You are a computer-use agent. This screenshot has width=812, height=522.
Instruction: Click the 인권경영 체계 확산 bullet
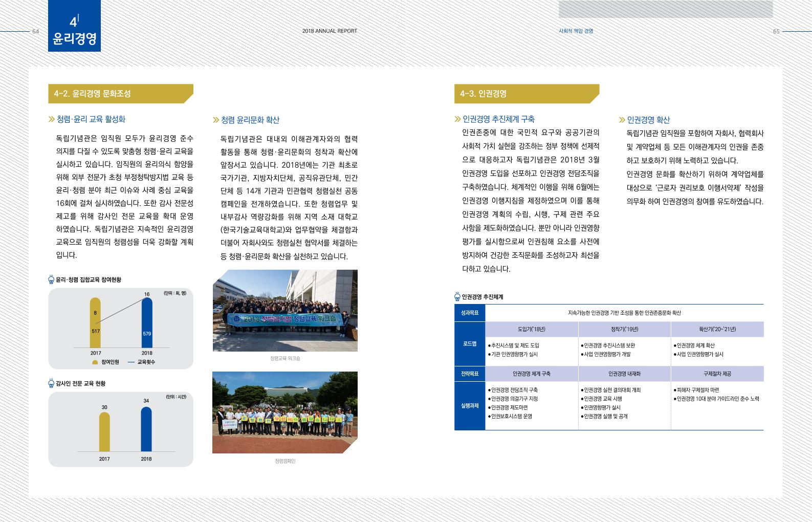pyautogui.click(x=694, y=345)
